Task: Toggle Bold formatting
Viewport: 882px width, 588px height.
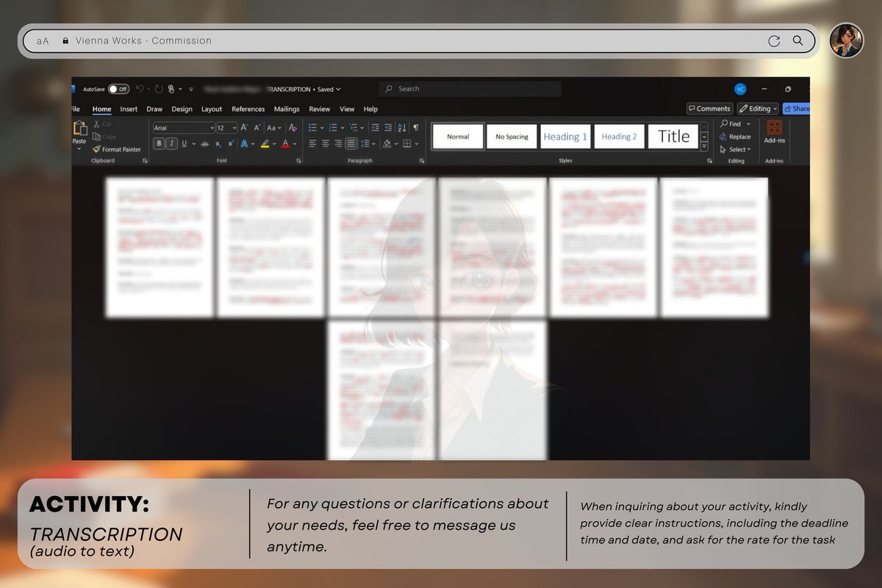Action: [x=159, y=144]
